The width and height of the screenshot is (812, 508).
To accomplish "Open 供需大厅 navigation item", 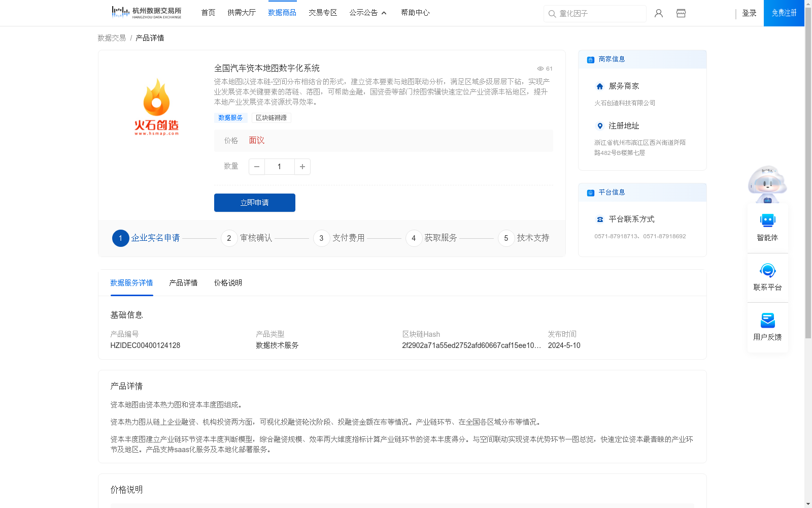I will click(242, 13).
